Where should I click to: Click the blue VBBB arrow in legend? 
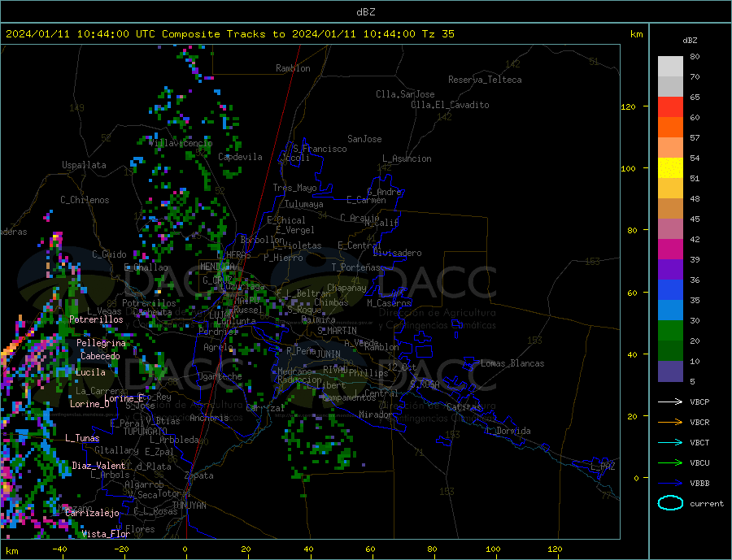(670, 484)
